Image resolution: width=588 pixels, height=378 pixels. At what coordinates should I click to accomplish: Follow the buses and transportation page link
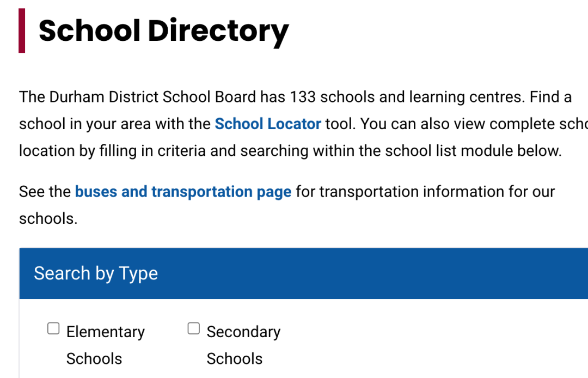coord(183,192)
